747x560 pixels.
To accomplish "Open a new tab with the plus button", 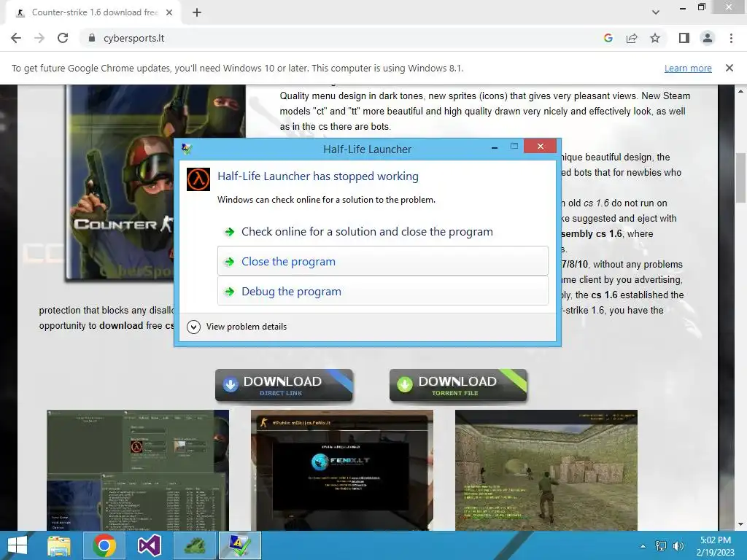I will click(x=197, y=12).
